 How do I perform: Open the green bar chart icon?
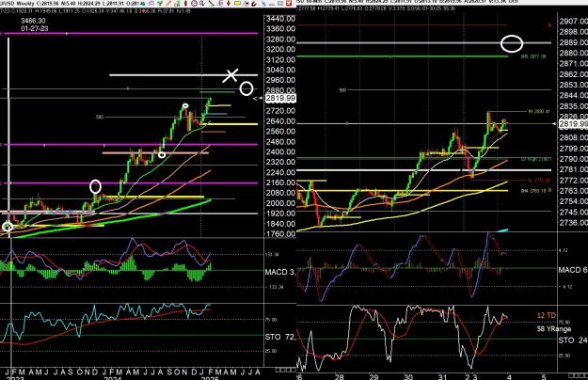177,4
